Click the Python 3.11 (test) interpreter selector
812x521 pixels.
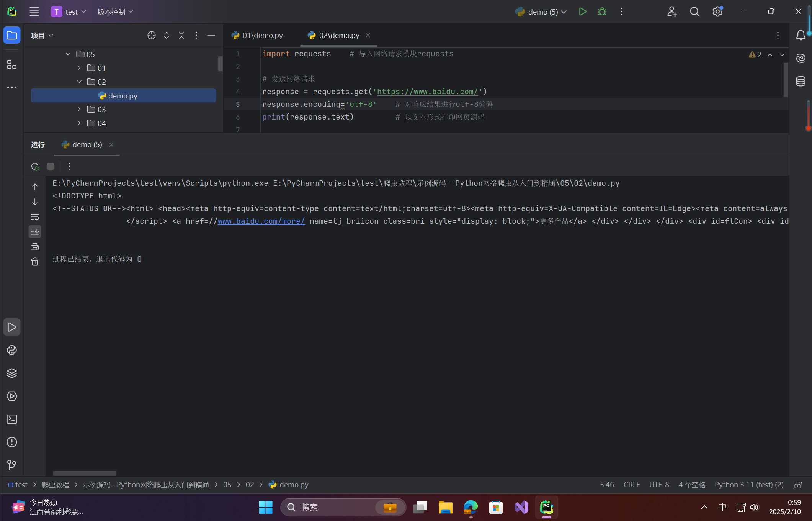click(749, 485)
